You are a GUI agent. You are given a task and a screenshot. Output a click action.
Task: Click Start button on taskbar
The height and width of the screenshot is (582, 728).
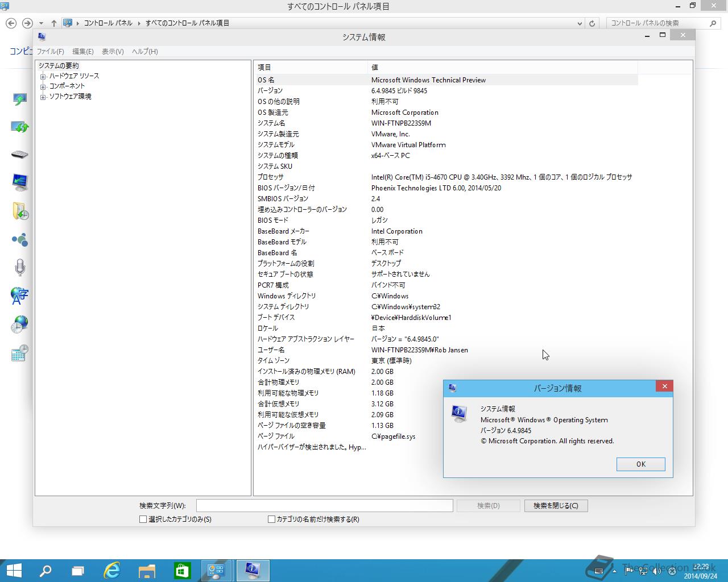[x=14, y=571]
